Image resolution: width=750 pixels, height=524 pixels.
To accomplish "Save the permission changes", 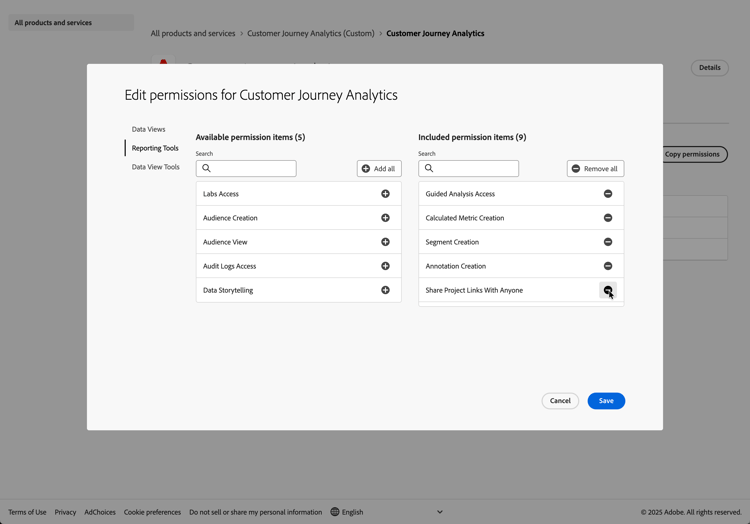I will click(606, 401).
